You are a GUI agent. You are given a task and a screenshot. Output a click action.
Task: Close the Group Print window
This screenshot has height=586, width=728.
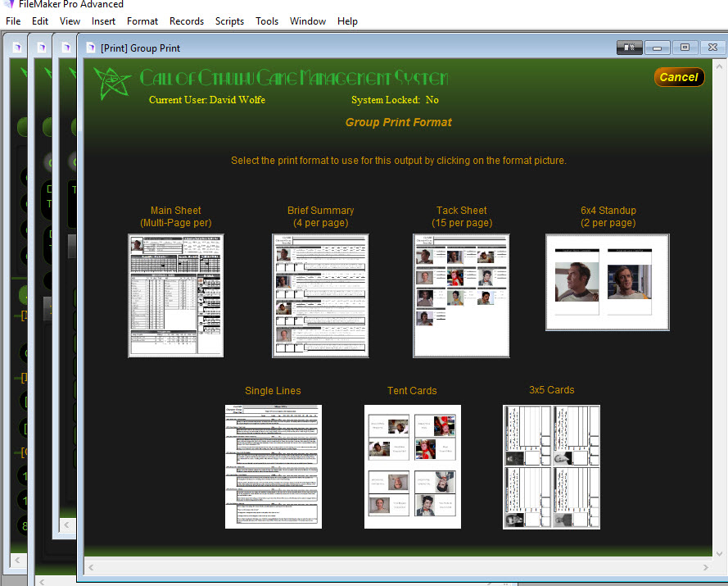point(712,48)
